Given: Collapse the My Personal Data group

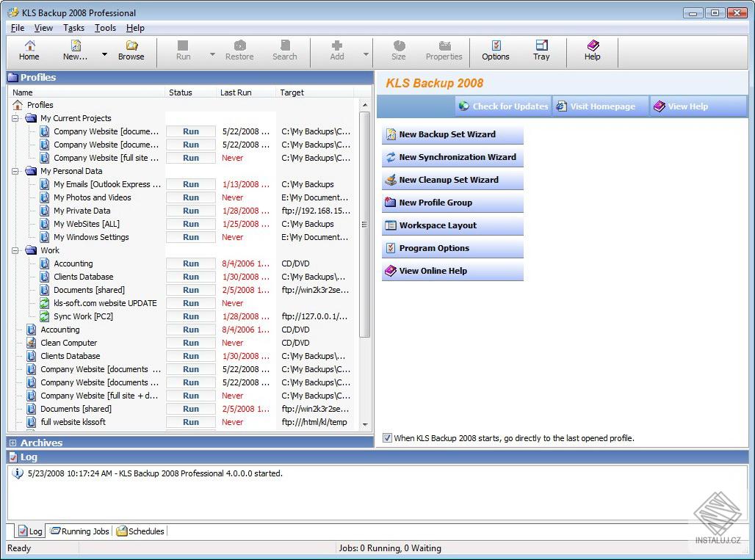Looking at the screenshot, I should click(x=16, y=171).
